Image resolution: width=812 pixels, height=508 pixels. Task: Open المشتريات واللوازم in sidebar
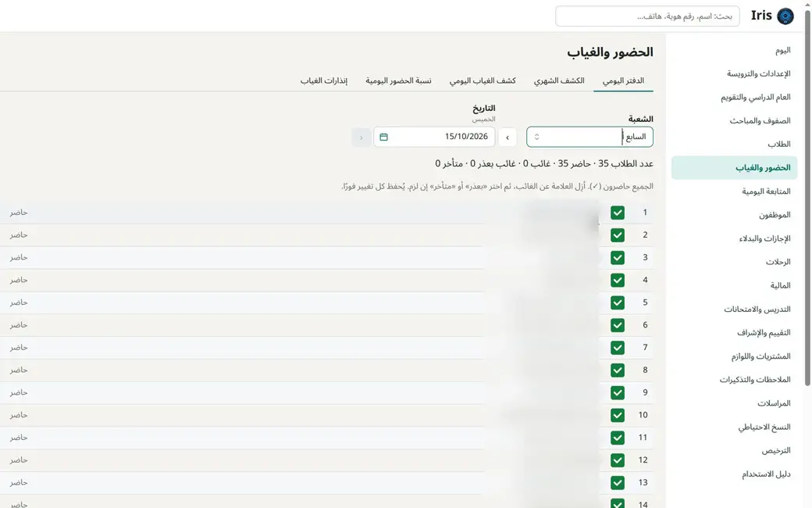coord(735,356)
